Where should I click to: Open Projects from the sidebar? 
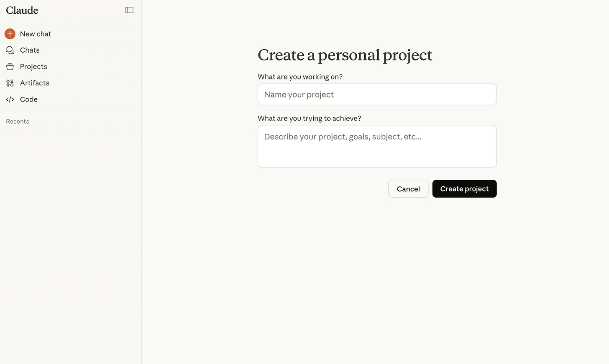[33, 66]
